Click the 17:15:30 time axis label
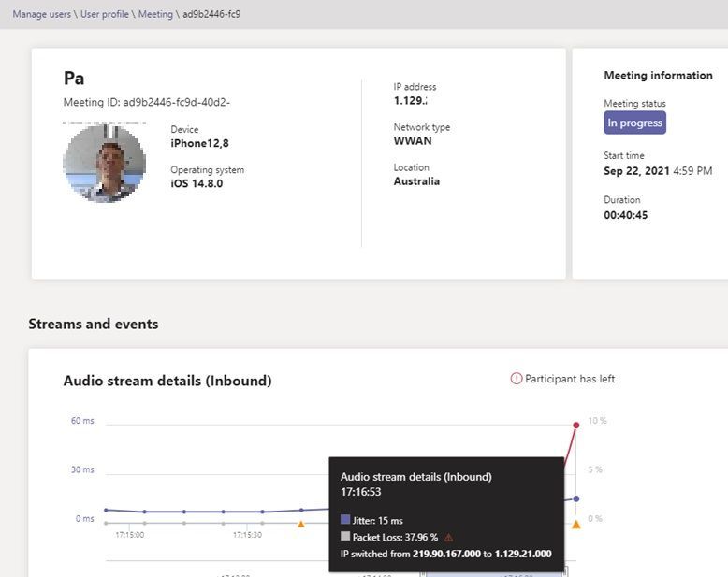This screenshot has width=728, height=577. (247, 535)
